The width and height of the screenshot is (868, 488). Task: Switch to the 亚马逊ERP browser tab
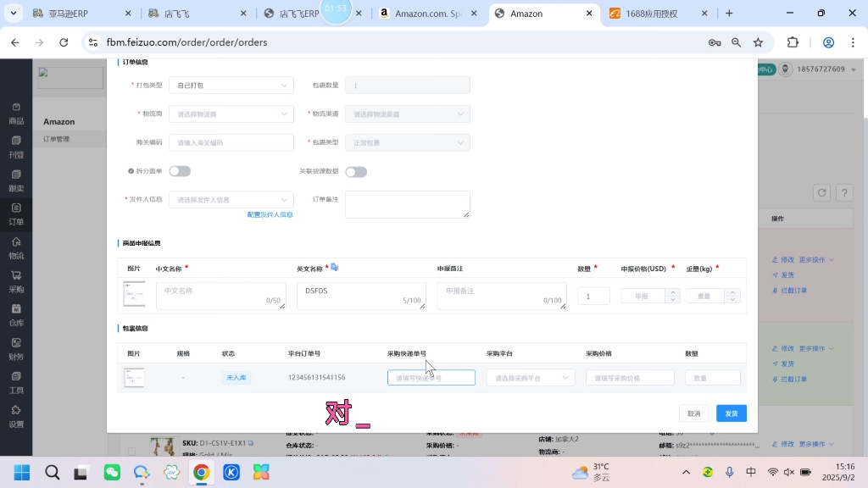pyautogui.click(x=81, y=14)
